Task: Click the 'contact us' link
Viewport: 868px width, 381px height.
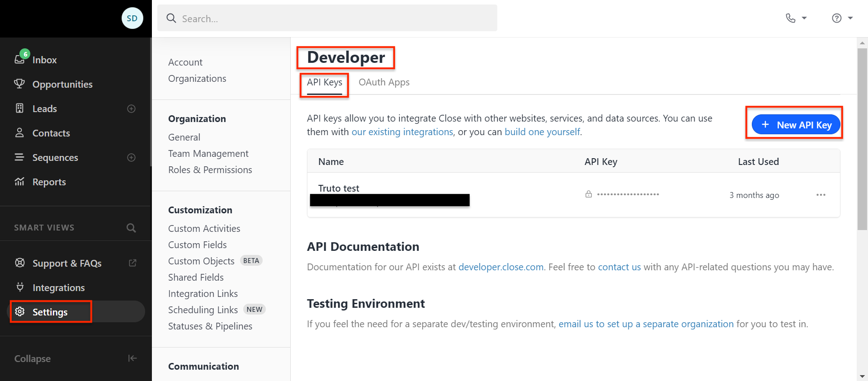Action: tap(619, 267)
